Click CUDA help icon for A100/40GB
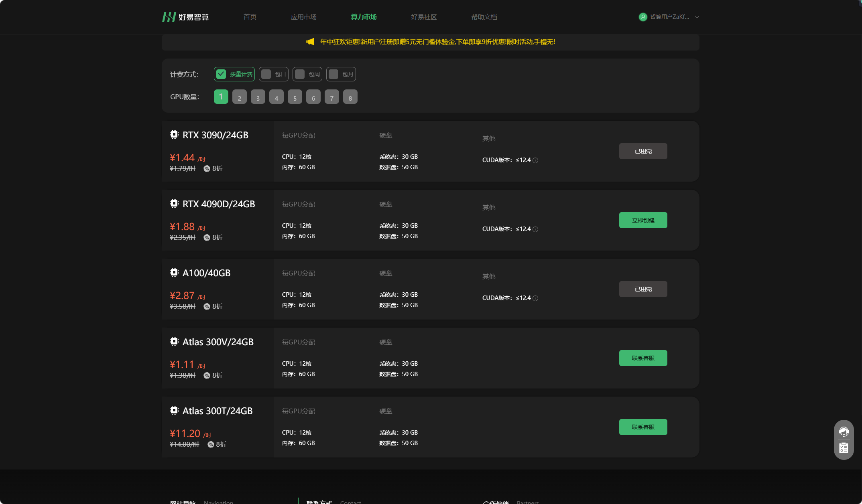 535,298
